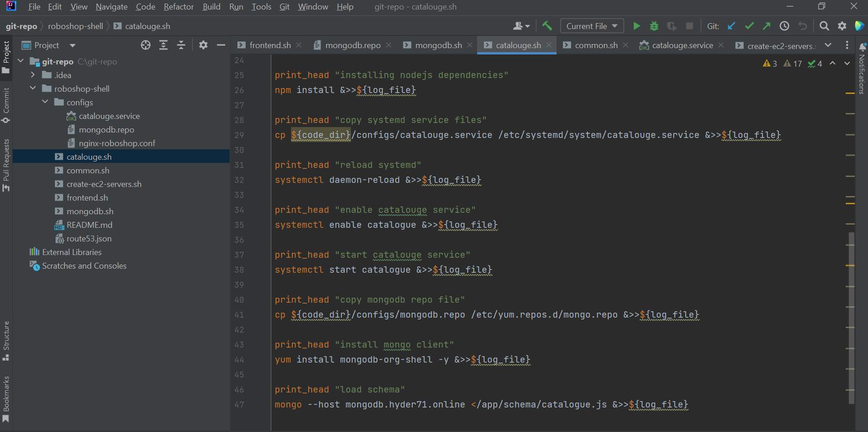Commit changes with the Git checkmark
This screenshot has width=868, height=432.
click(749, 26)
